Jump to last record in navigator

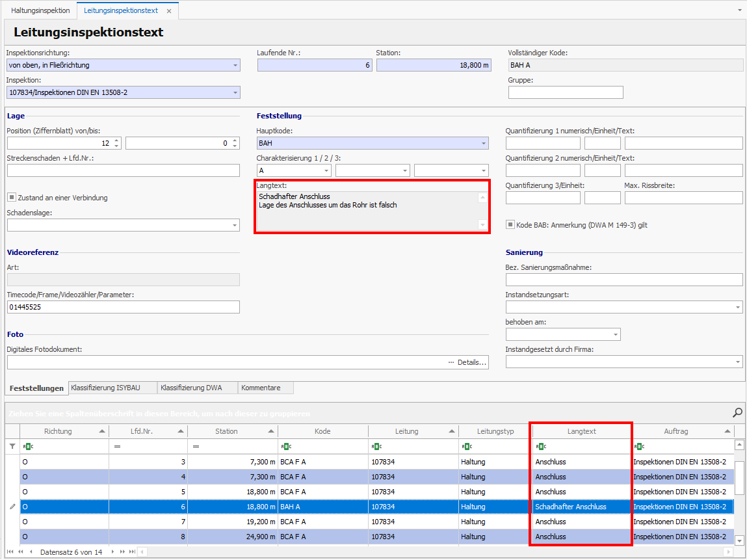133,552
